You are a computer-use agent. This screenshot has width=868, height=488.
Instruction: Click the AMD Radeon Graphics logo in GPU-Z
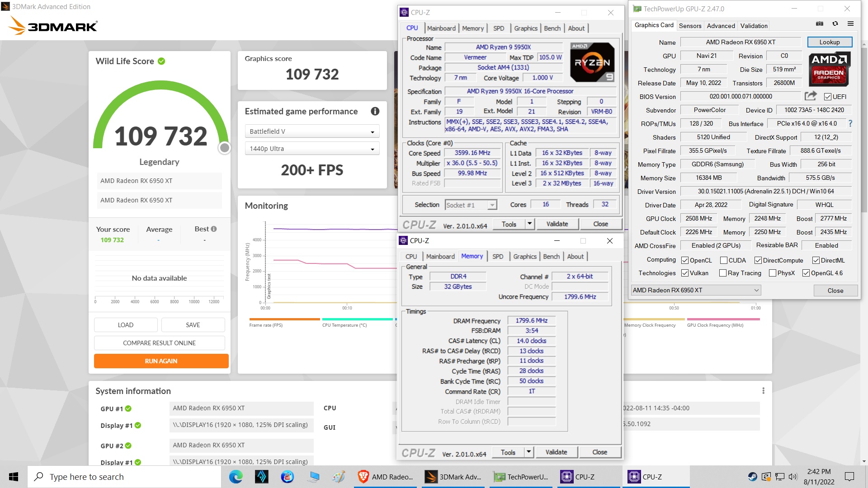pos(829,69)
